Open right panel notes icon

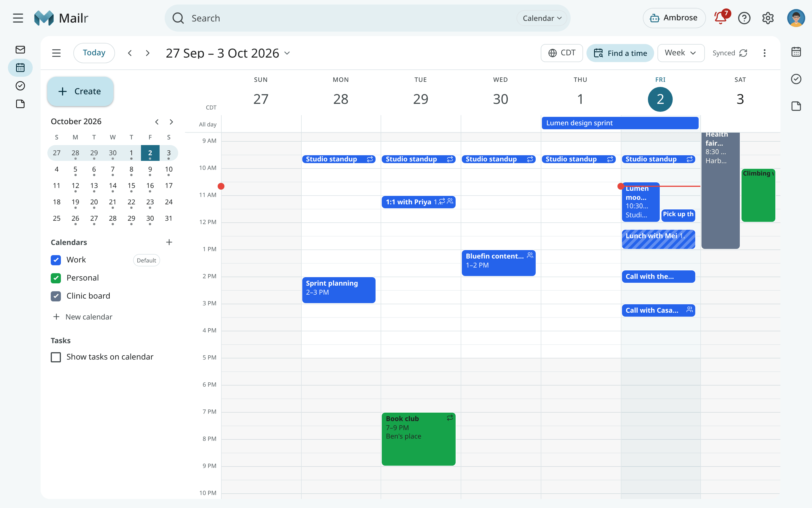[x=796, y=106]
